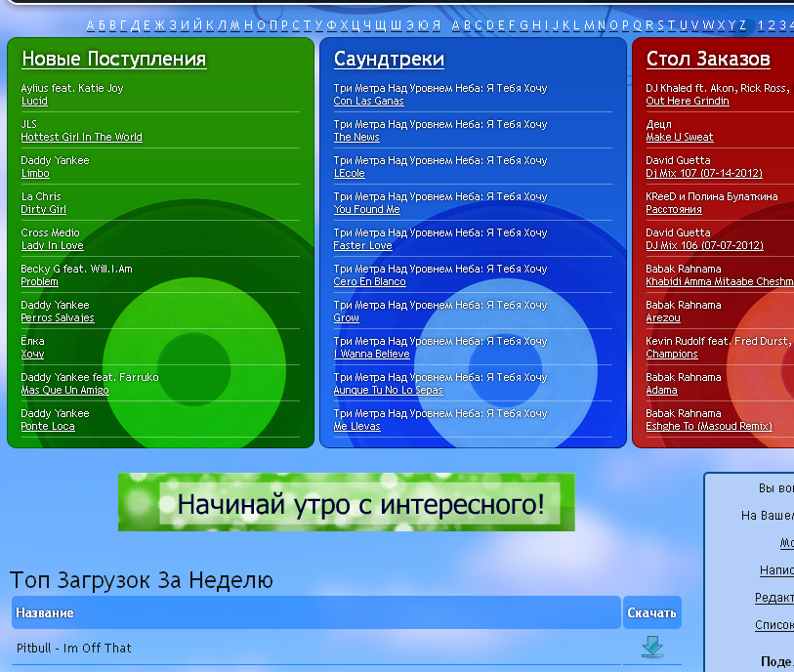This screenshot has height=672, width=794.
Task: Open the Саундтреки section heading
Action: click(x=389, y=60)
